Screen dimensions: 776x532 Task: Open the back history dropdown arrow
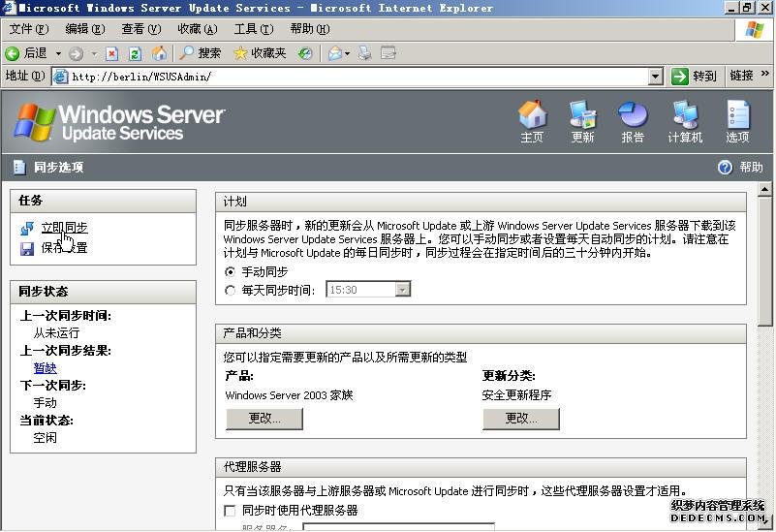[x=58, y=53]
